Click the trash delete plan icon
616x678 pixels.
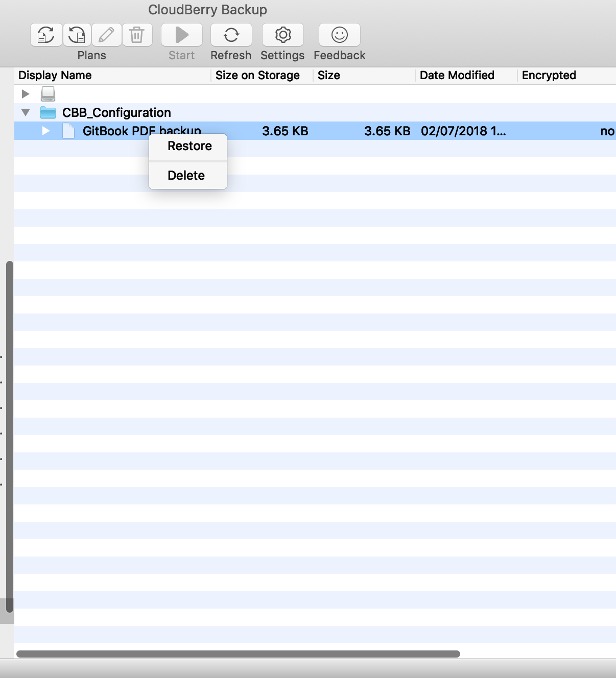(x=137, y=35)
